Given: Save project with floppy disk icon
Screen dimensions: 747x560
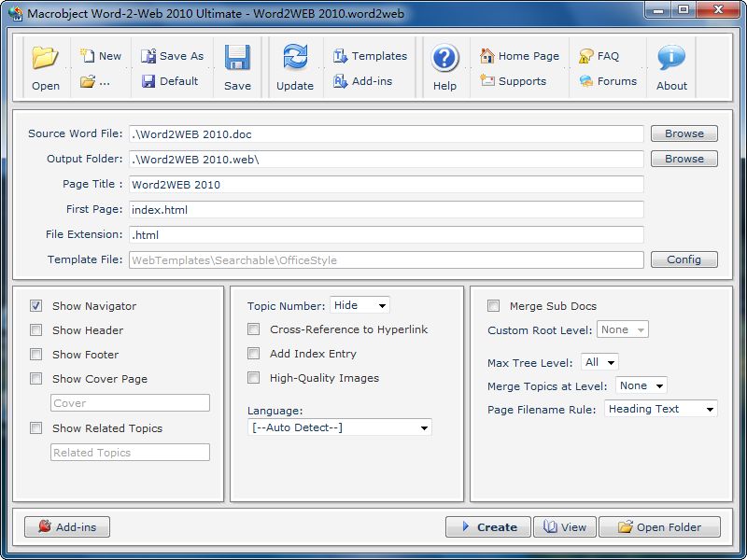Looking at the screenshot, I should (237, 58).
